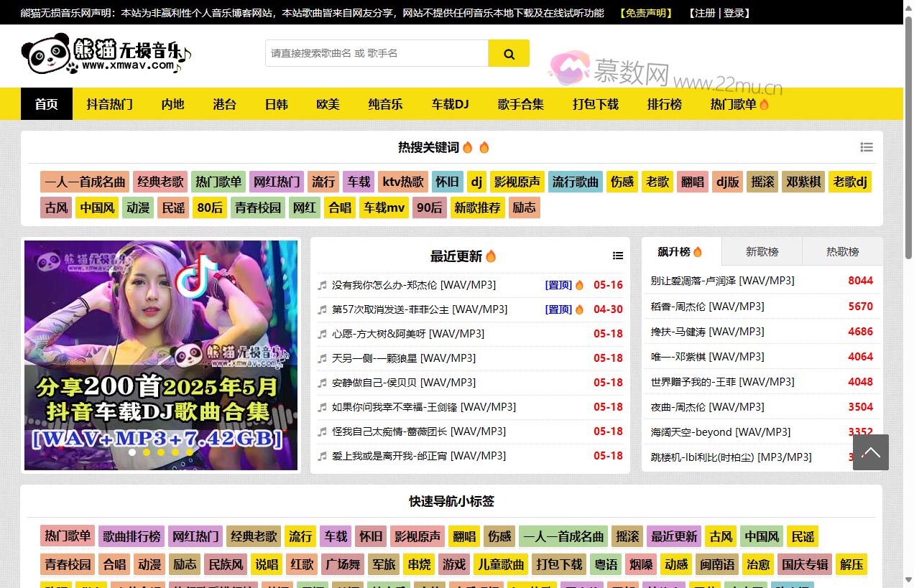Click the song search input field
Screen dimensions: 914x588
click(x=377, y=54)
